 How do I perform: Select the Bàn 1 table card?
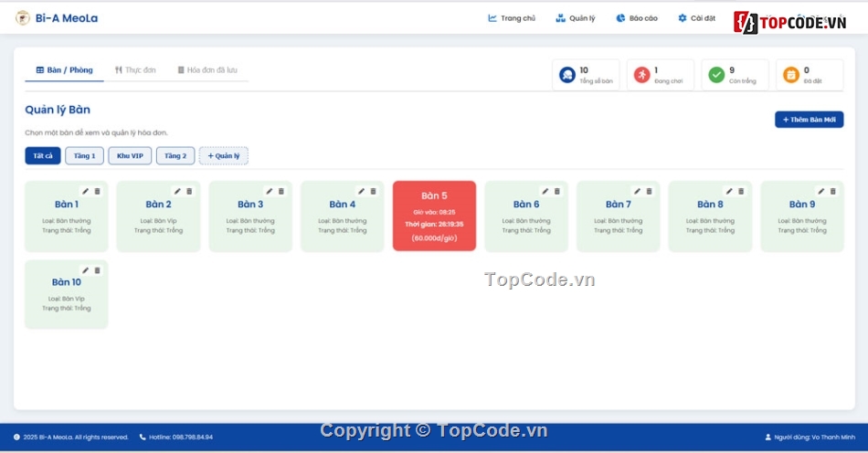point(67,216)
